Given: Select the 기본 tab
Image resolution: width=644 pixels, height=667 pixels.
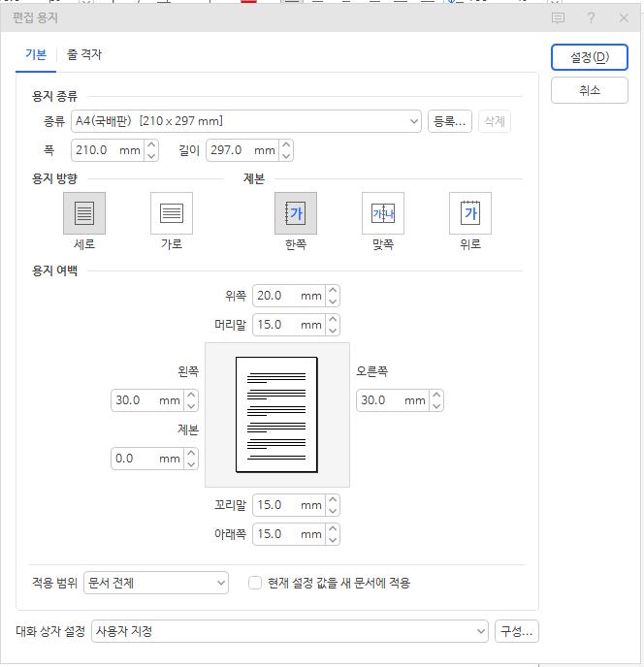Looking at the screenshot, I should tap(36, 55).
